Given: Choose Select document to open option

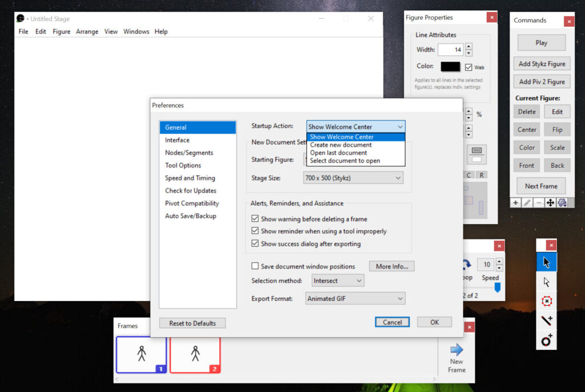Looking at the screenshot, I should (x=355, y=161).
